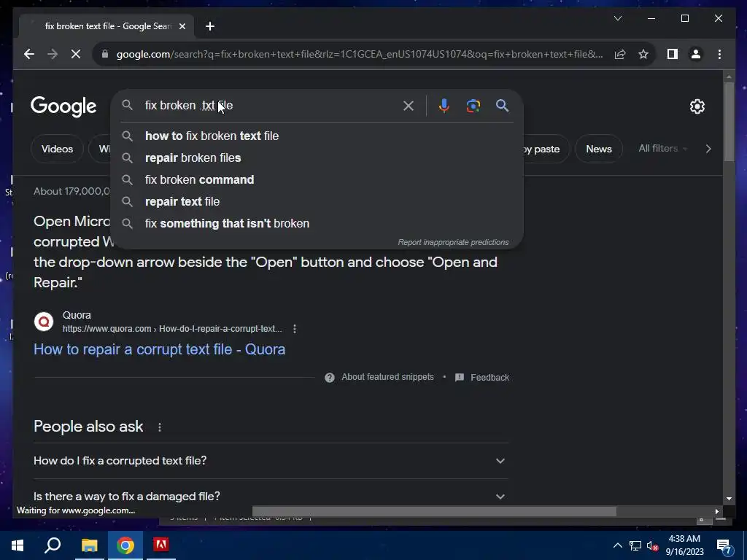Click the Quora URL breadcrumb text
The height and width of the screenshot is (560, 747).
tap(172, 329)
